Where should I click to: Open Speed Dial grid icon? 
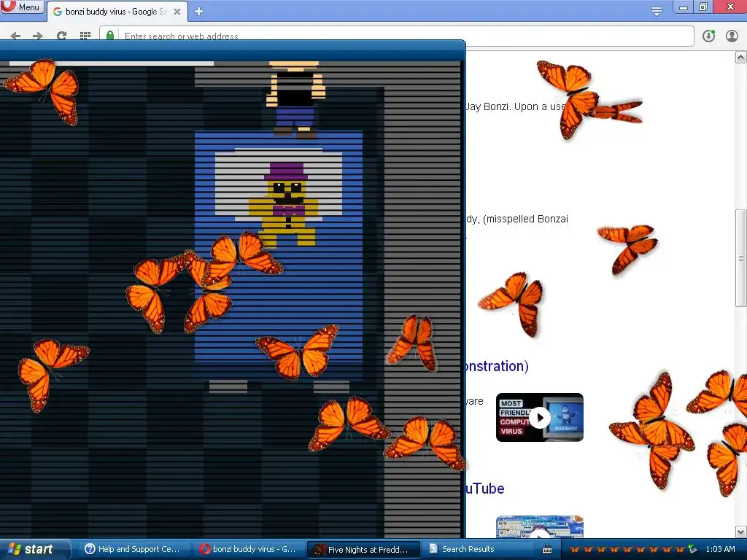[85, 36]
